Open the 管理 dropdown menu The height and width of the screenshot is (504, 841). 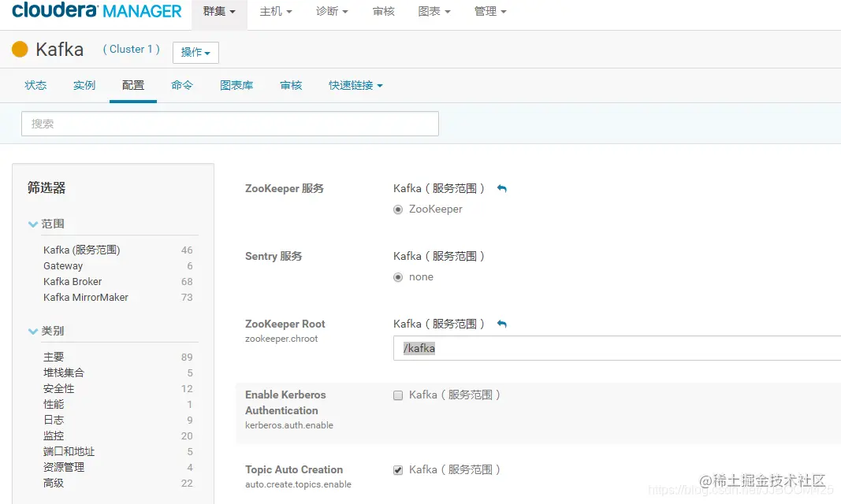(x=490, y=11)
